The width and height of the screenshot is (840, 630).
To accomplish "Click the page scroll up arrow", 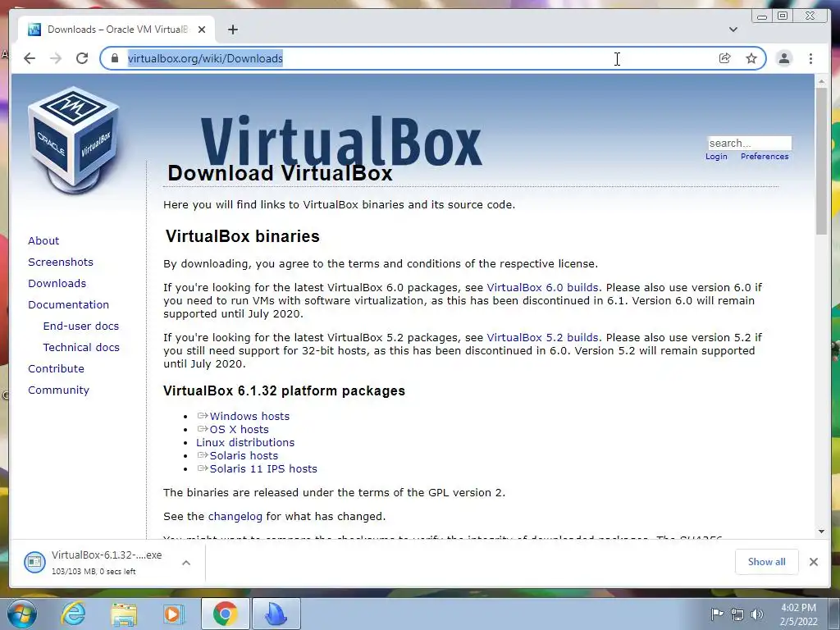I will 821,81.
